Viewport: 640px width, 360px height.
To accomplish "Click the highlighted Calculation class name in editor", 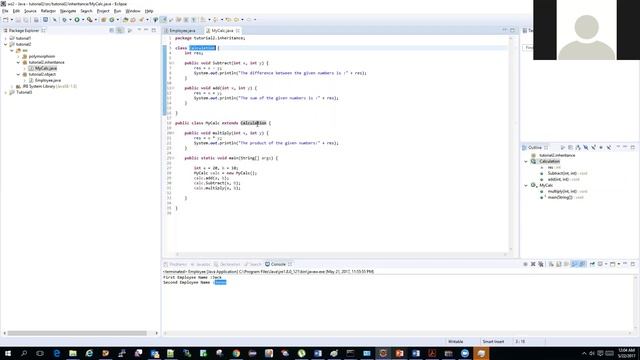I will pyautogui.click(x=202, y=48).
